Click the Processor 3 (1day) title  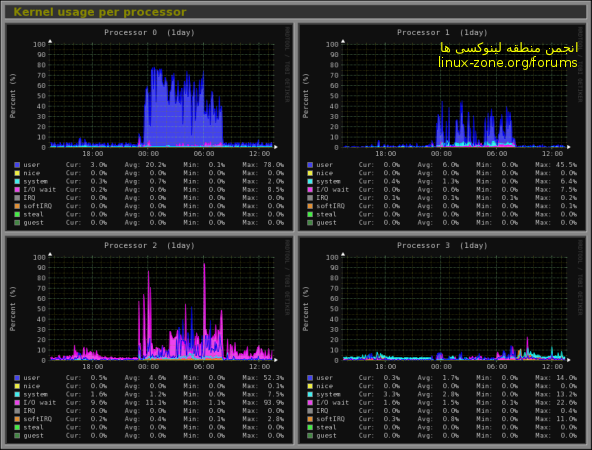[442, 245]
